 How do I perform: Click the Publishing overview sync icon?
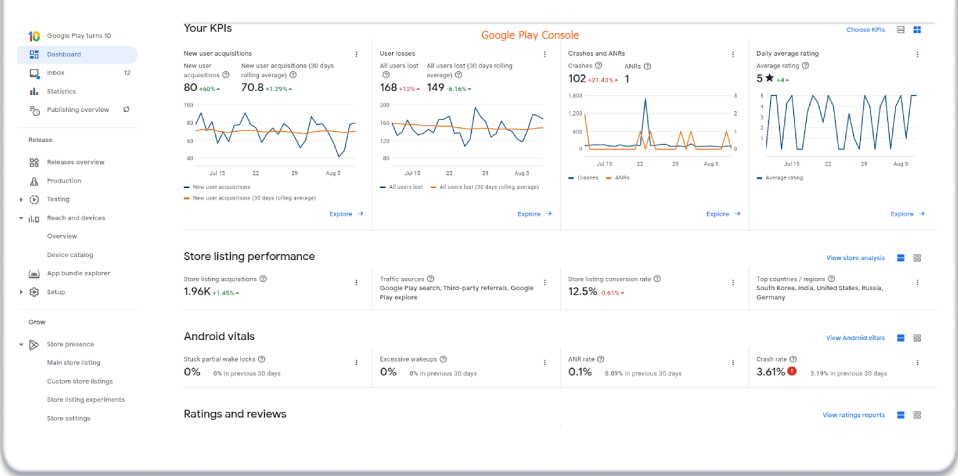126,109
